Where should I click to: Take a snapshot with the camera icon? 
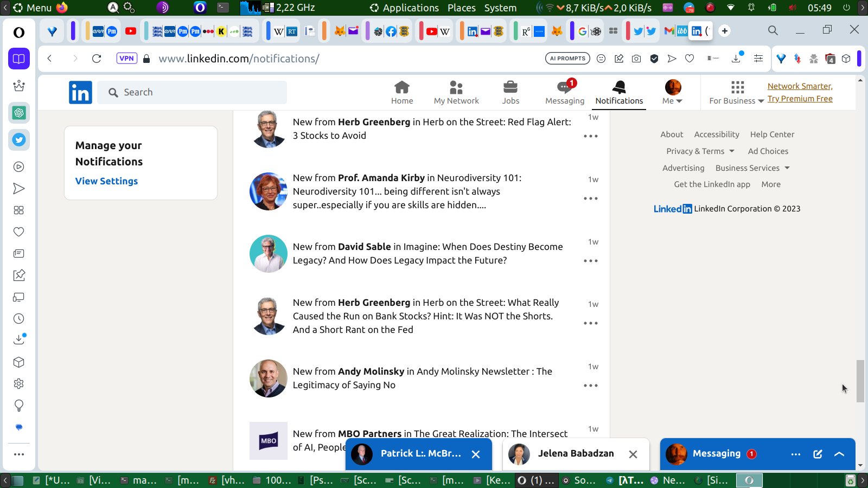click(x=636, y=59)
